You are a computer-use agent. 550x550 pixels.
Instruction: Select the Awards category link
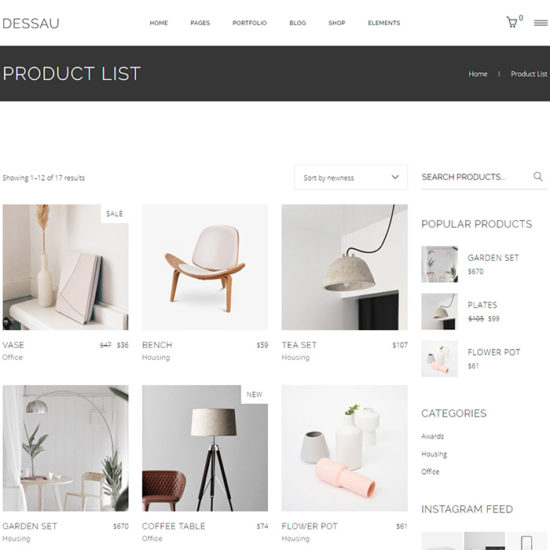(432, 436)
